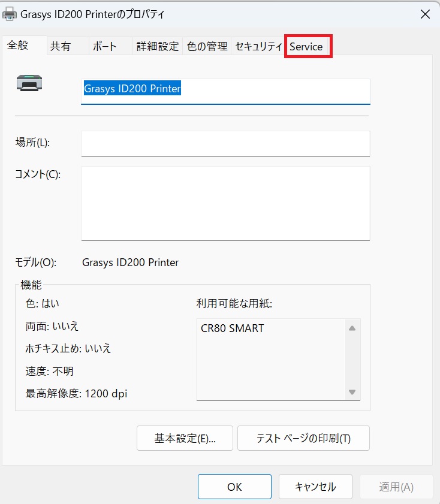Click the 両面: いいえ text
The image size is (440, 504).
[52, 326]
